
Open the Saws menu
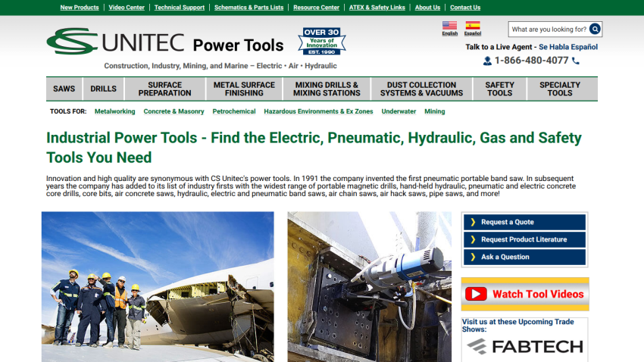[64, 89]
